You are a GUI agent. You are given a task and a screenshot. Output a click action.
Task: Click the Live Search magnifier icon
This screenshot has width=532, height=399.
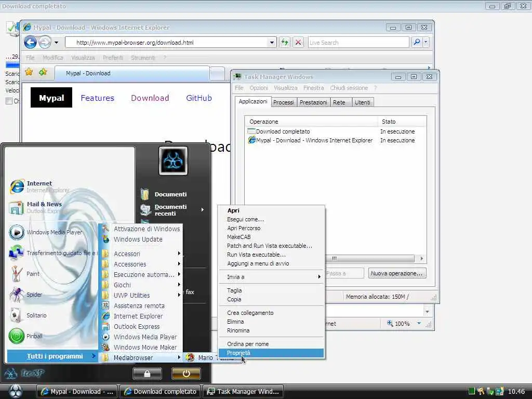tap(416, 43)
